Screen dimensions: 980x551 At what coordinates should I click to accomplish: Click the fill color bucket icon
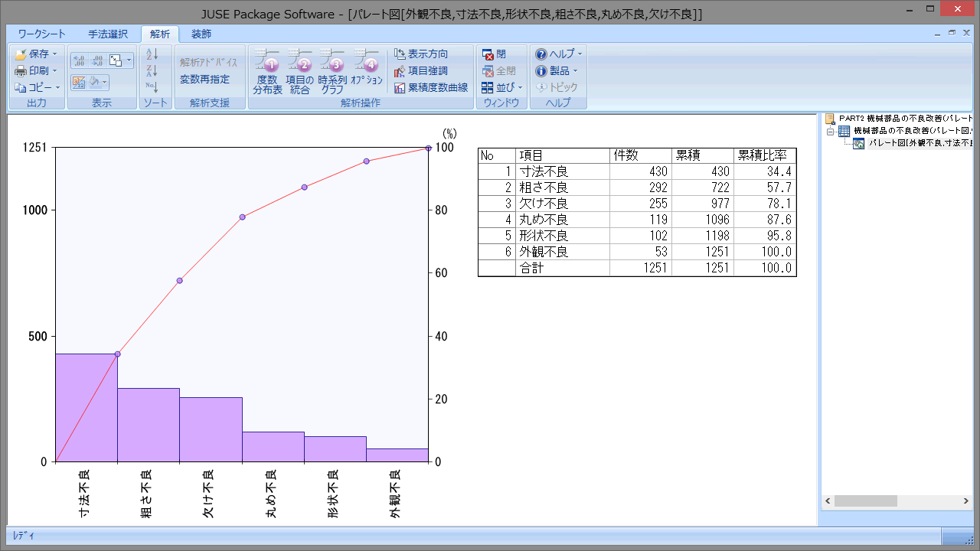[95, 82]
